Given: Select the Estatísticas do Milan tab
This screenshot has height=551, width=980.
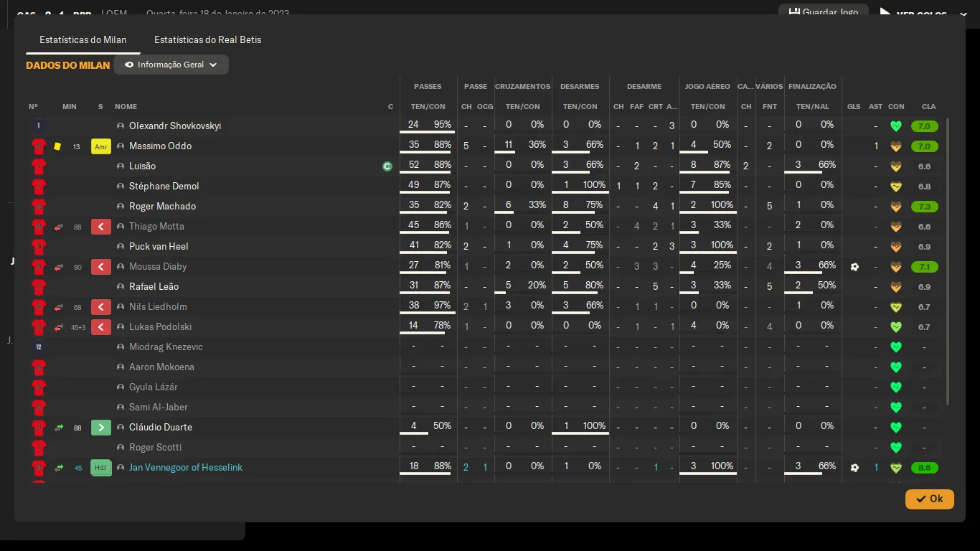Looking at the screenshot, I should [83, 39].
